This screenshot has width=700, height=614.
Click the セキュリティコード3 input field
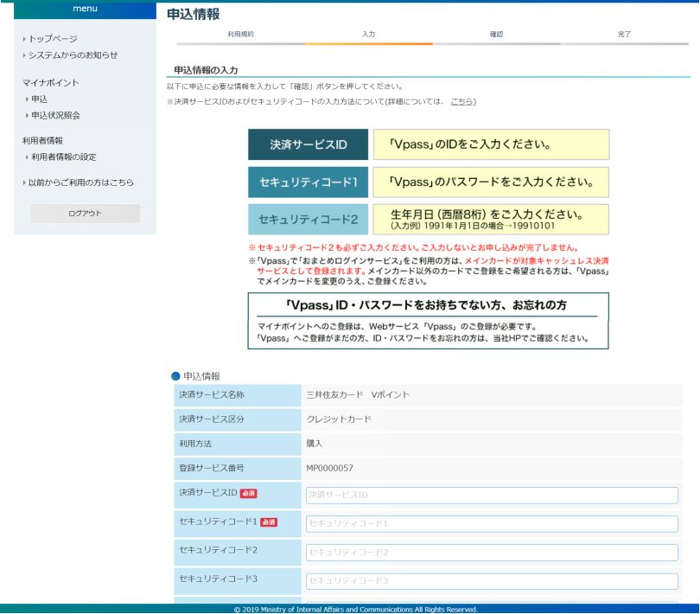tap(491, 580)
